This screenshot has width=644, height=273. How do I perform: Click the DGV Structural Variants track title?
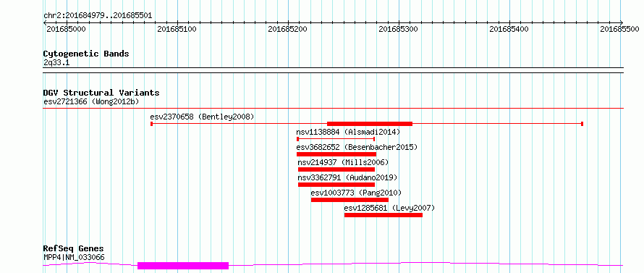[x=101, y=93]
